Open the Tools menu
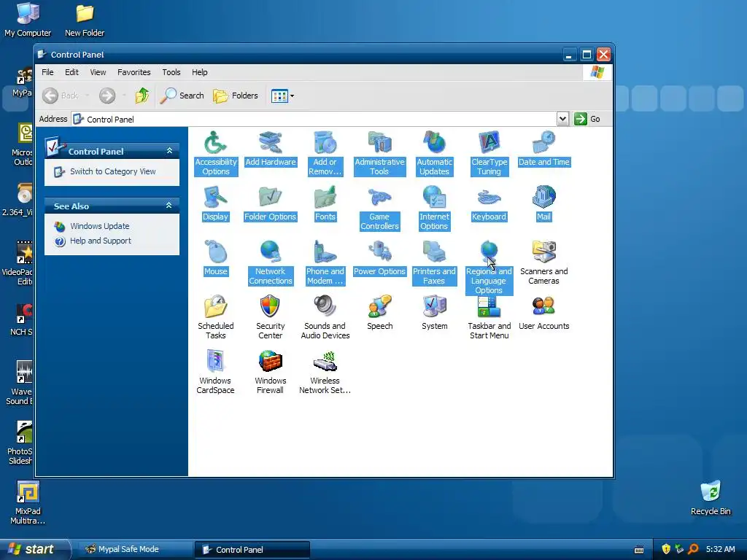 coord(171,72)
